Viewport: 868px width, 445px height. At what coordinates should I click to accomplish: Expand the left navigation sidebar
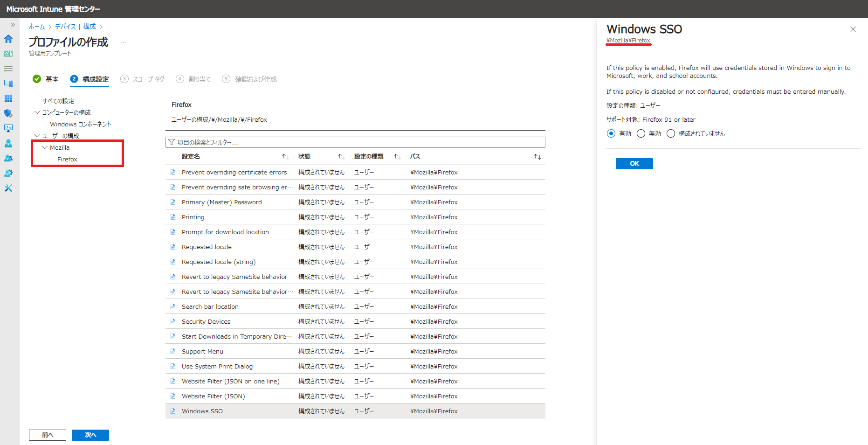pos(13,25)
